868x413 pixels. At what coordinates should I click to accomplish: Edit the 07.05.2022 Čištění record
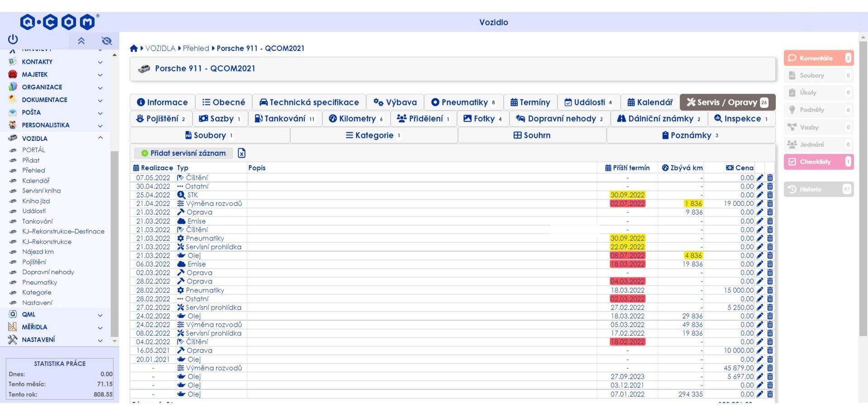(760, 178)
